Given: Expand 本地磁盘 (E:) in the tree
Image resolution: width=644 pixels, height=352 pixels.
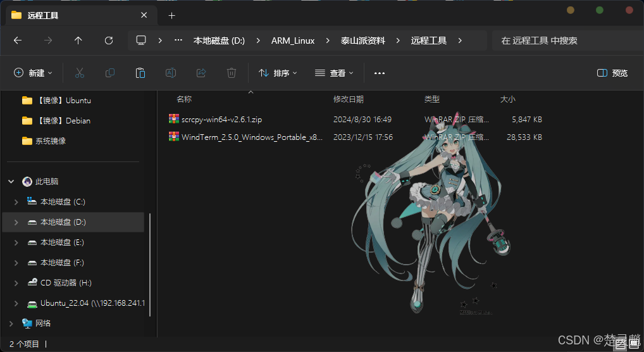Looking at the screenshot, I should pos(16,242).
